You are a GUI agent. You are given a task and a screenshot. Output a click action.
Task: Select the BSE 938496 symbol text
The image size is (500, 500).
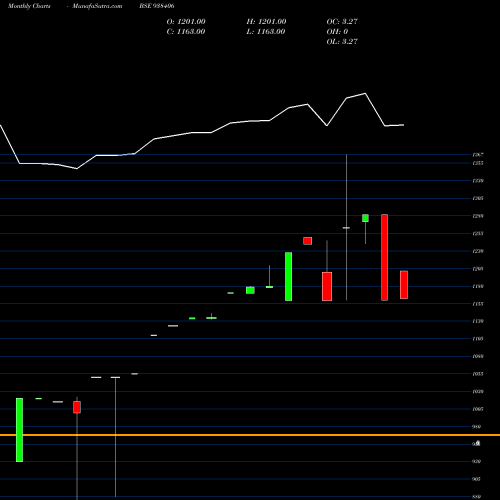pyautogui.click(x=157, y=6)
